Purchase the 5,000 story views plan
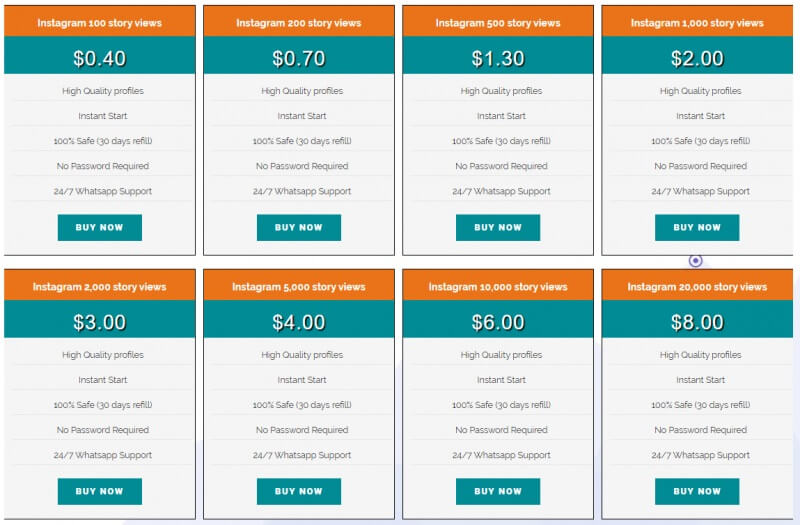The width and height of the screenshot is (800, 525). 298,491
